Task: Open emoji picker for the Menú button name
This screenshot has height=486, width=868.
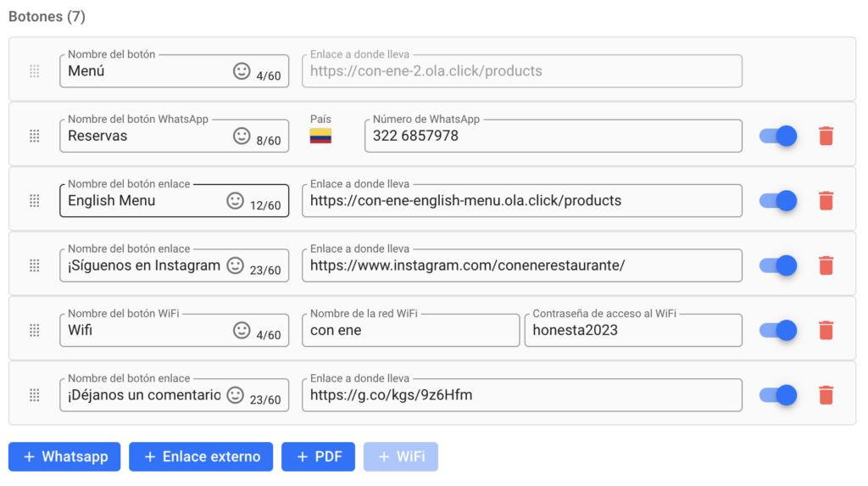Action: pos(242,71)
